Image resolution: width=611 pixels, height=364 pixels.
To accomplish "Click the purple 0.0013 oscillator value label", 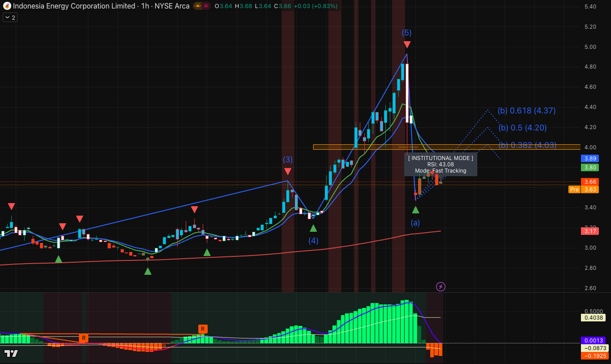I will [x=593, y=340].
